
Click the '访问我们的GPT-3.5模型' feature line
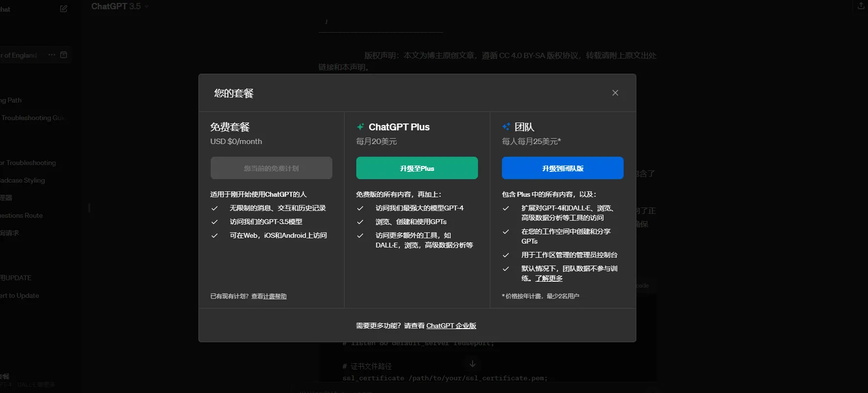[266, 222]
